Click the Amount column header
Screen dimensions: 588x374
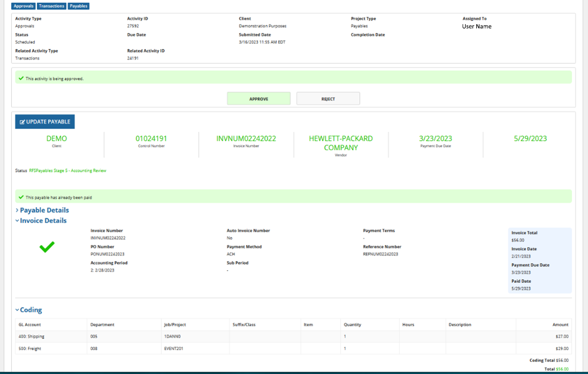(560, 325)
